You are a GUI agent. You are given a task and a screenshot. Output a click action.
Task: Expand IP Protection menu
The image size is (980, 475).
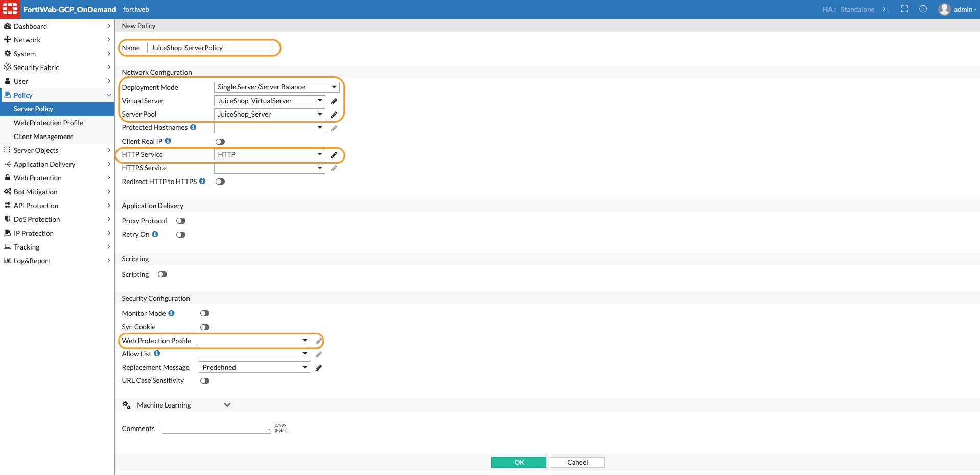click(x=57, y=233)
